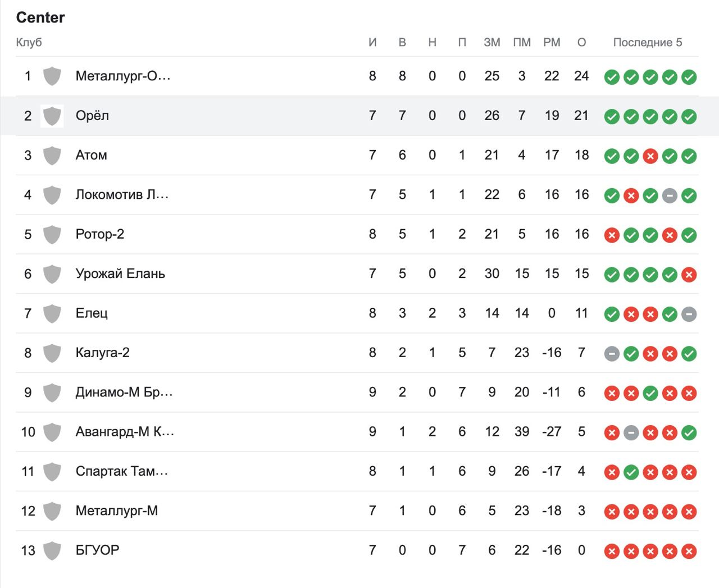Screen dimensions: 719x588
Task: Click the grey draw icon in Авангард-М row
Action: [631, 433]
